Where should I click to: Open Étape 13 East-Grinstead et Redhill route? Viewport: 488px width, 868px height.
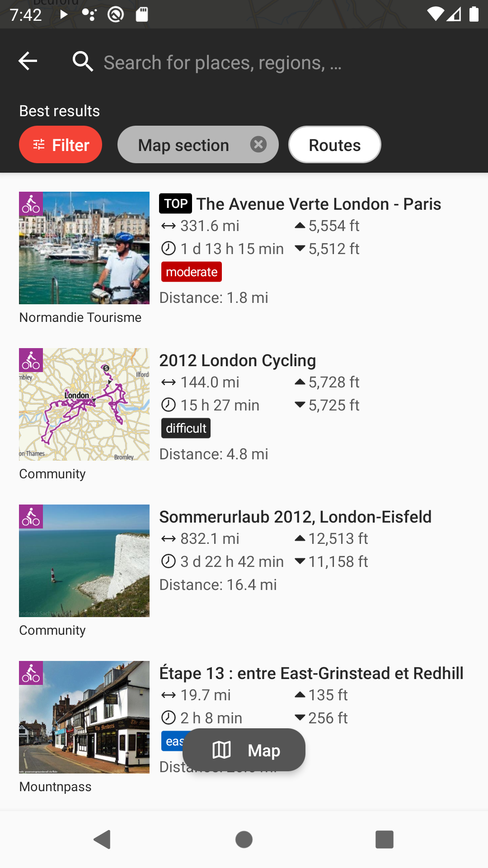pyautogui.click(x=311, y=674)
